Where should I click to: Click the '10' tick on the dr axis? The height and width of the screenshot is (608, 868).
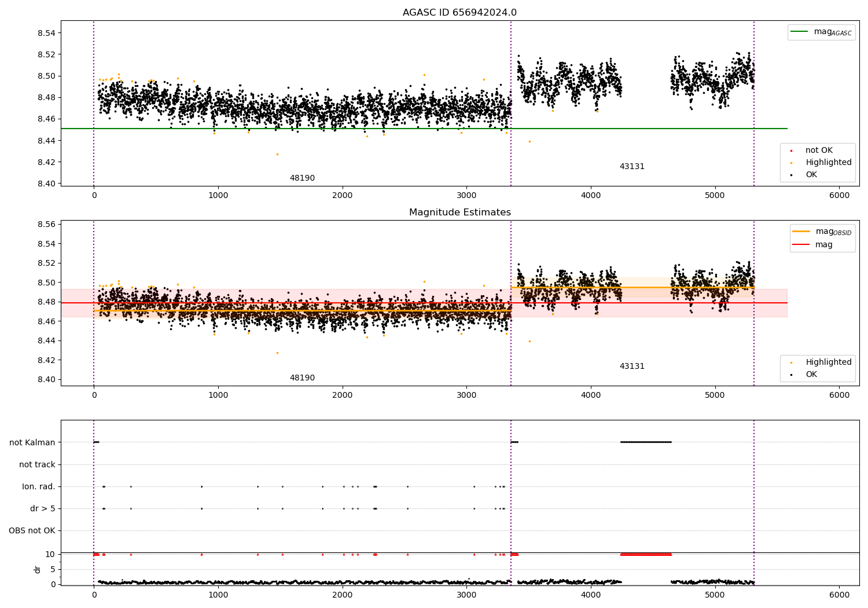tap(50, 555)
